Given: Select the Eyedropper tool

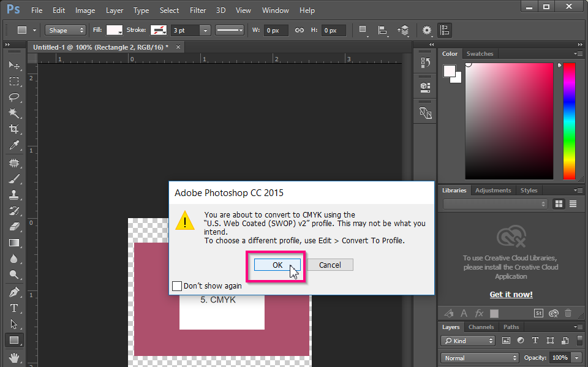Looking at the screenshot, I should [x=13, y=145].
